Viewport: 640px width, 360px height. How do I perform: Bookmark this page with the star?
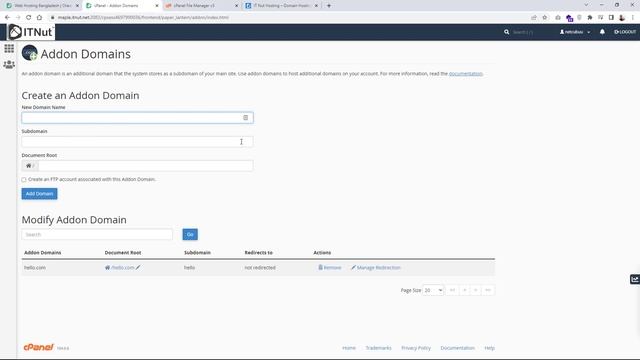click(544, 18)
